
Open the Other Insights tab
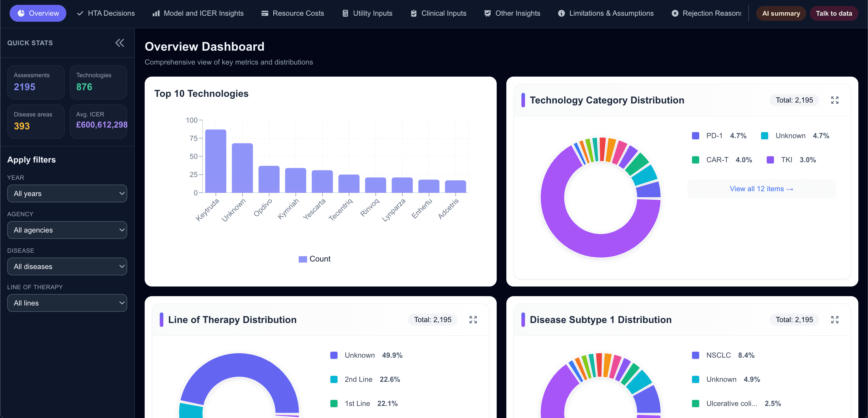(x=512, y=13)
